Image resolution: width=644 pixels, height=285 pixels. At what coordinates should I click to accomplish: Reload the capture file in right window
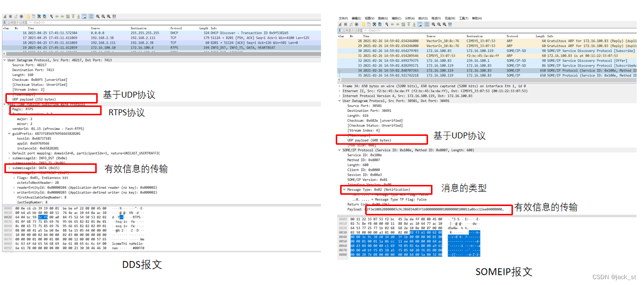(x=379, y=24)
